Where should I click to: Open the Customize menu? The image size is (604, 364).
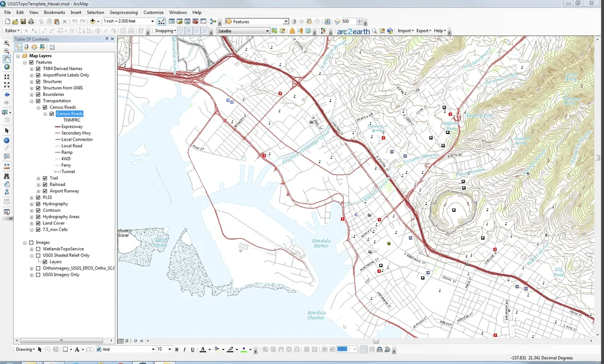click(x=153, y=11)
